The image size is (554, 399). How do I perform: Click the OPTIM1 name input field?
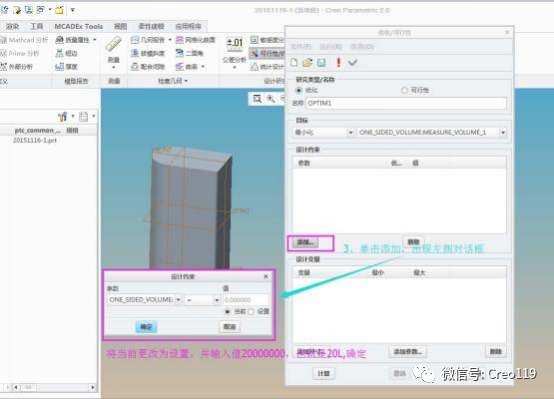pos(406,103)
